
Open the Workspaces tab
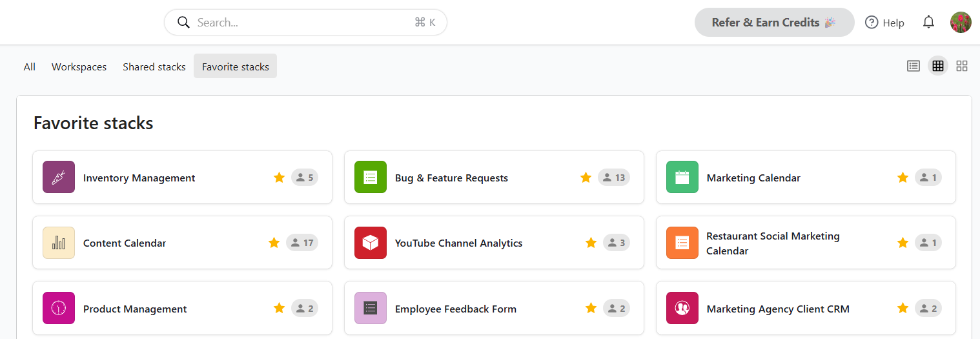coord(79,67)
